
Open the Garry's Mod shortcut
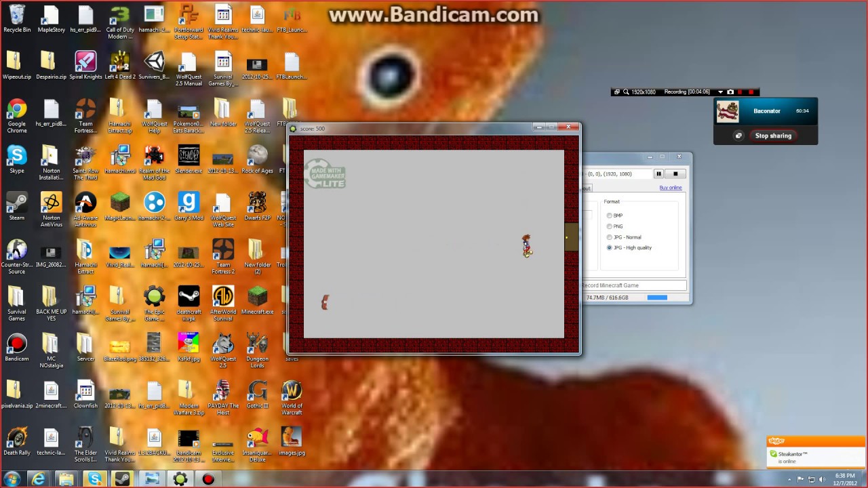(189, 207)
